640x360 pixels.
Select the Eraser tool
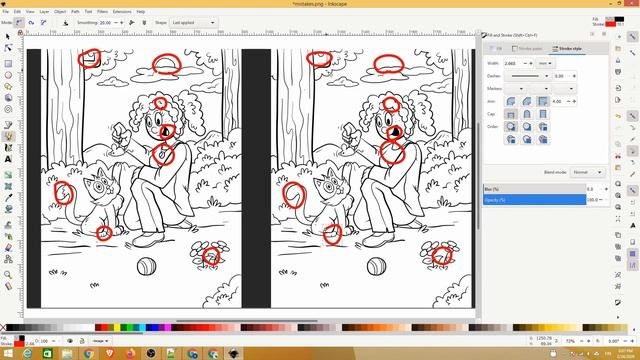tap(8, 247)
